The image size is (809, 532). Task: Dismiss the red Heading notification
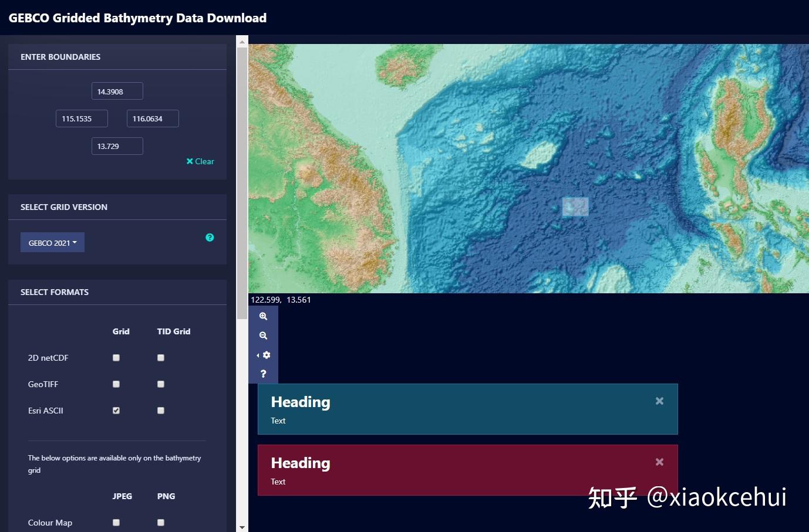click(659, 462)
